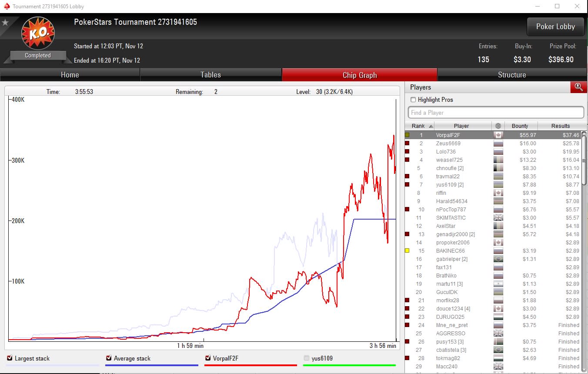The width and height of the screenshot is (588, 374).
Task: Toggle the Largest stack graph line checkbox
Action: tap(10, 358)
